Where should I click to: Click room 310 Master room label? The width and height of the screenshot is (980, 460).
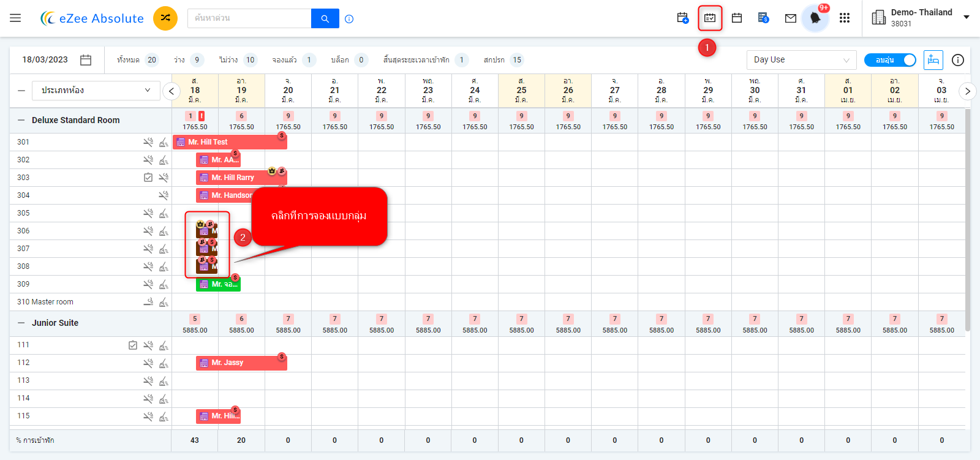tap(45, 302)
